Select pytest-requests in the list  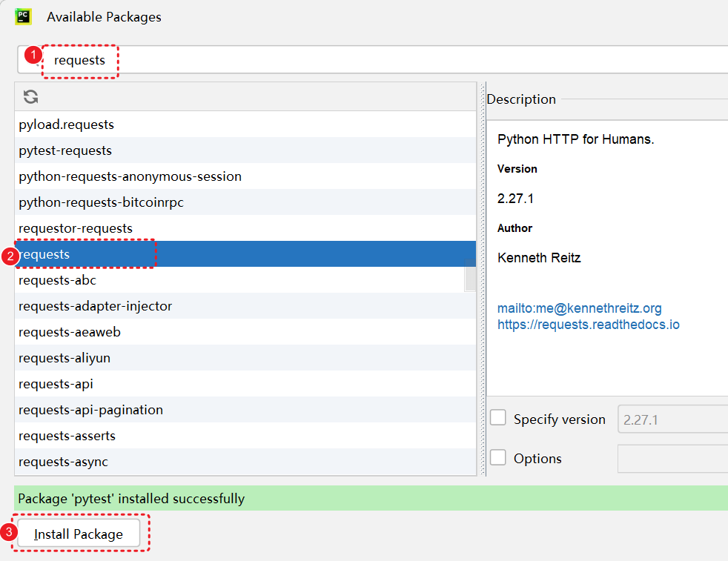click(x=65, y=150)
